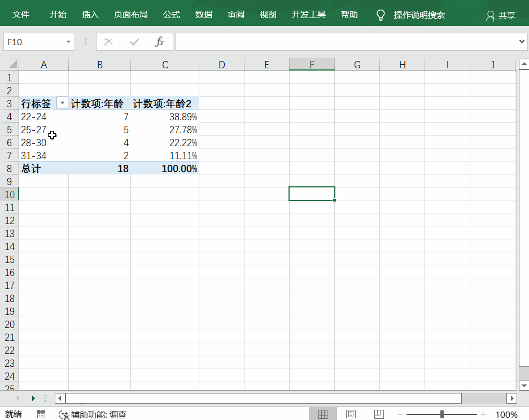Expand the Name Box dropdown arrow
This screenshot has height=420, width=529.
click(68, 42)
